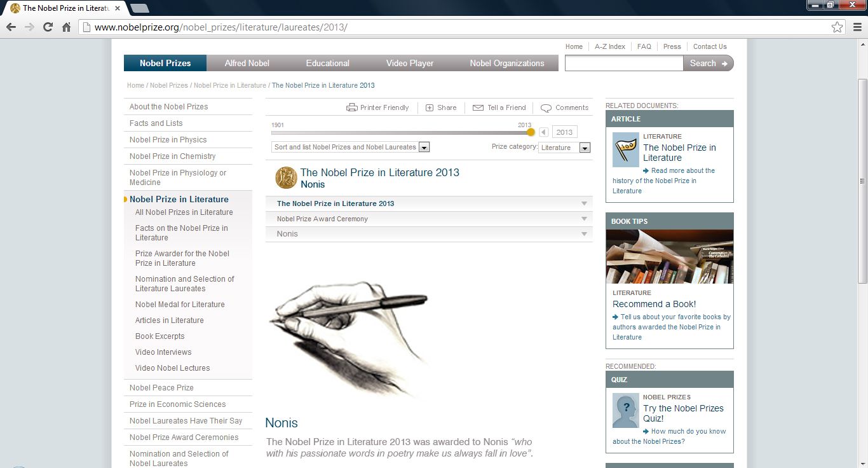Screen dimensions: 868x468
Task: Open the Video Player tab
Action: point(410,63)
